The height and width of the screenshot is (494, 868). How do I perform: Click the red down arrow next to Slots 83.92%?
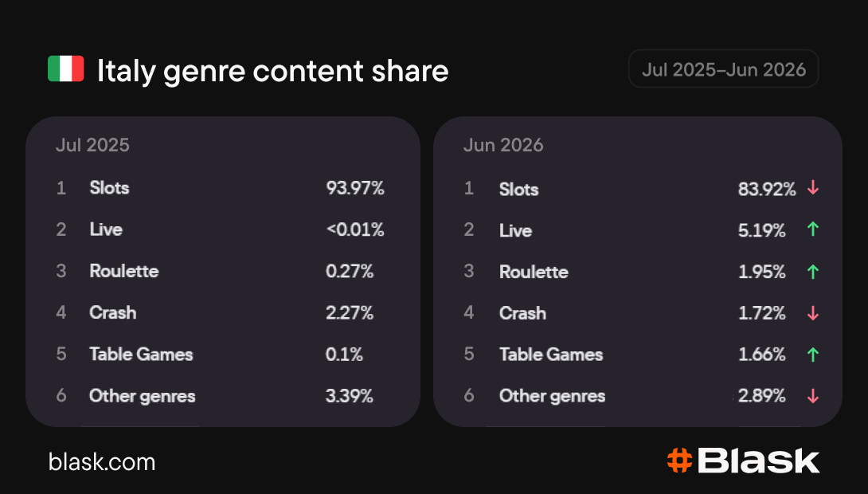(812, 188)
